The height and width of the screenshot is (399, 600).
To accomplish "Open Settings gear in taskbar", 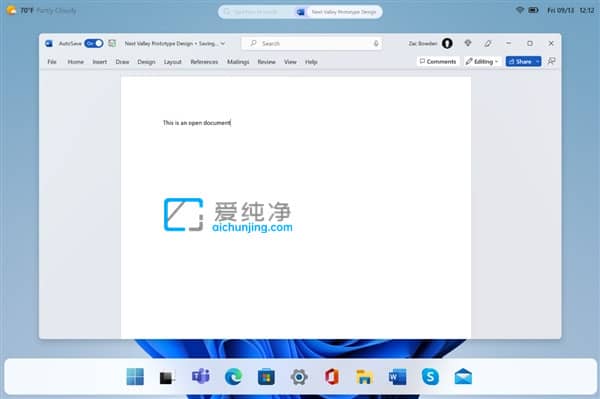I will coord(299,377).
